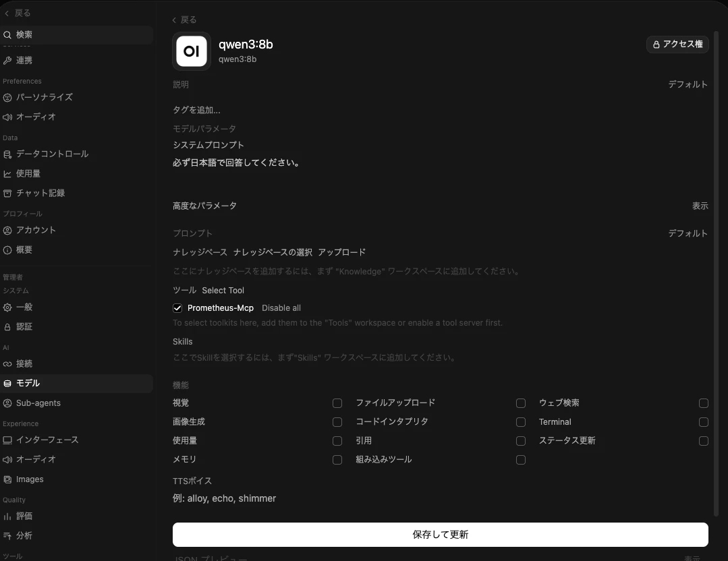Screen dimensions: 728x561
Task: Click the database icon beside データコントロール
Action: coord(7,154)
